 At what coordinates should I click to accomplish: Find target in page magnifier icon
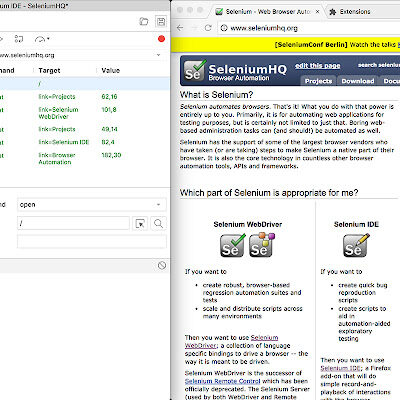point(159,224)
